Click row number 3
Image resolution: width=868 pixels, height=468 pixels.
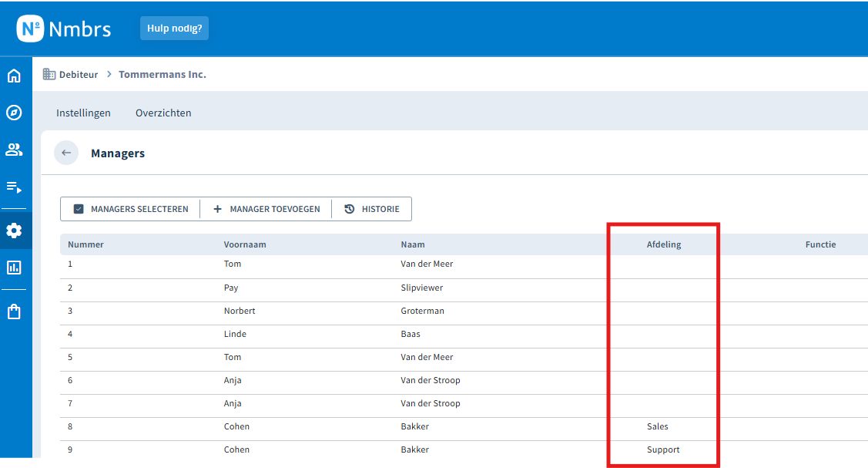pos(70,311)
